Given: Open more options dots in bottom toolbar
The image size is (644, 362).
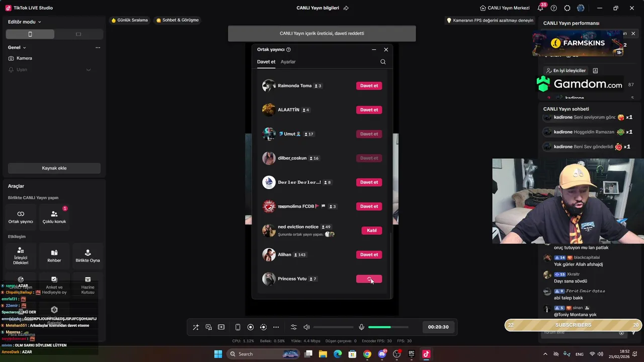Looking at the screenshot, I should (276, 327).
